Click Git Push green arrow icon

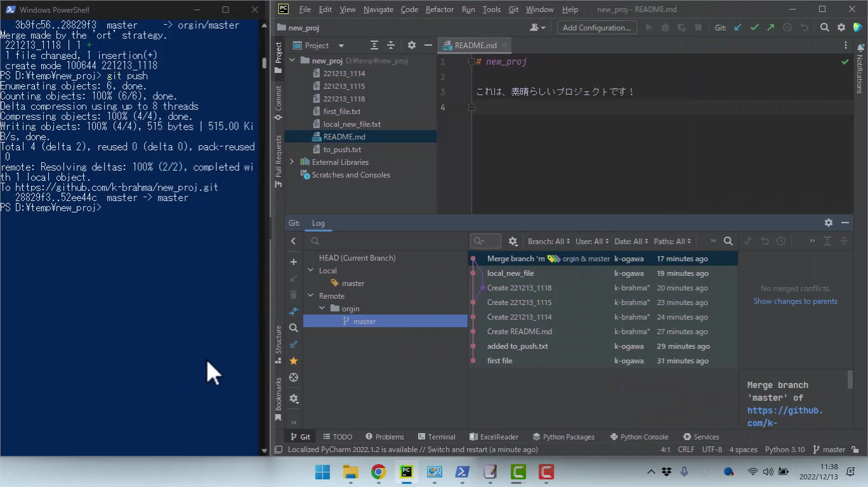pos(770,27)
